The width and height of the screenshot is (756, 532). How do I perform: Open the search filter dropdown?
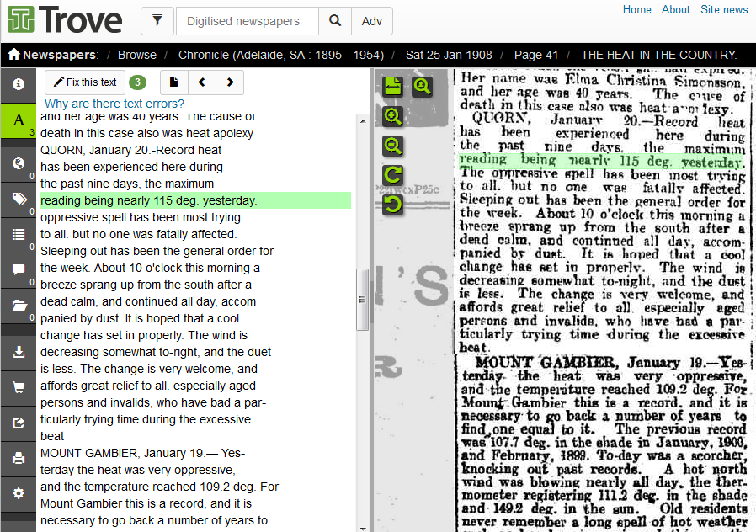[157, 21]
